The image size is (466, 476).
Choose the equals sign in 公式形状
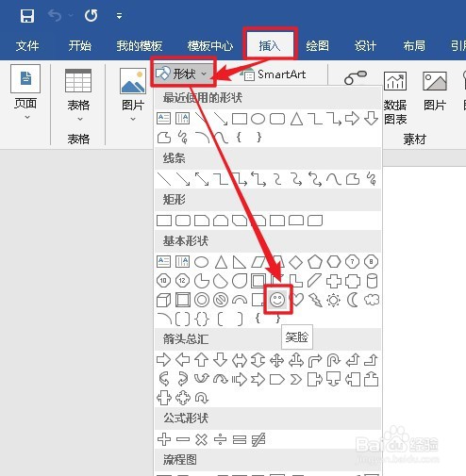pyautogui.click(x=240, y=439)
